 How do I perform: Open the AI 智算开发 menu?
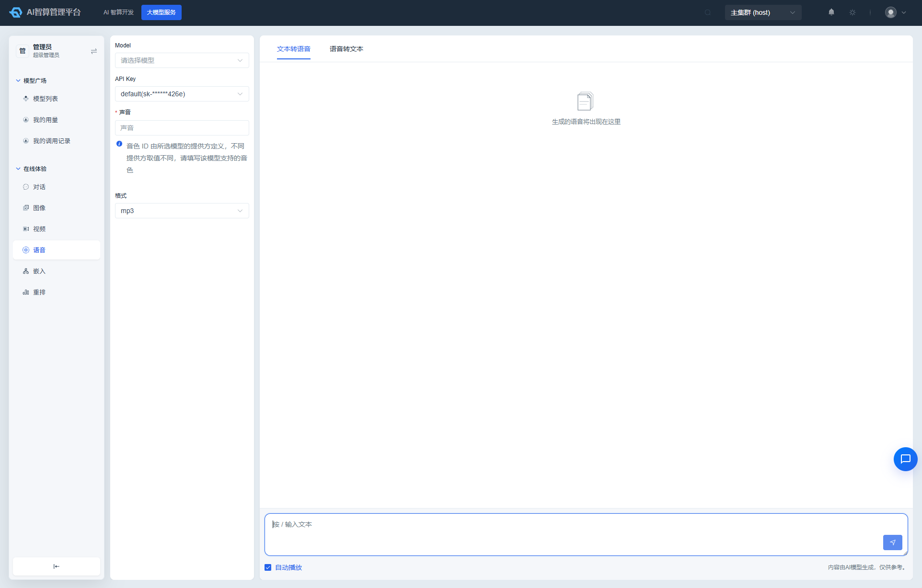tap(118, 12)
